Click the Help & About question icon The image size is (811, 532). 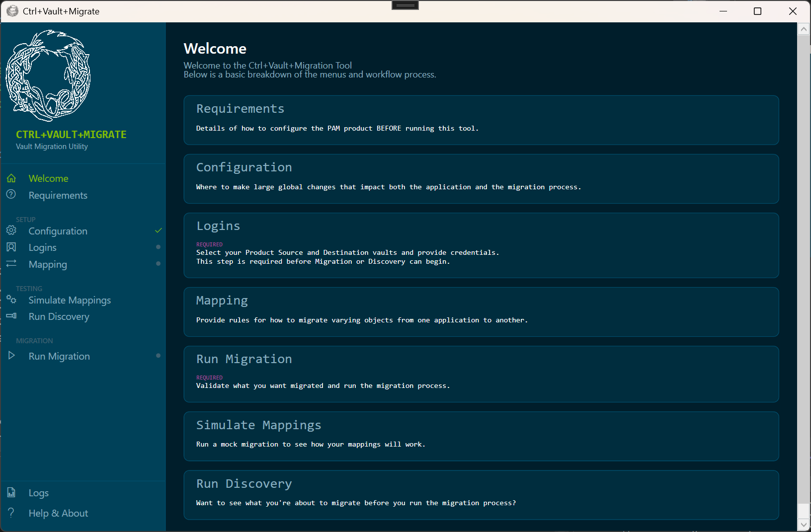11,512
